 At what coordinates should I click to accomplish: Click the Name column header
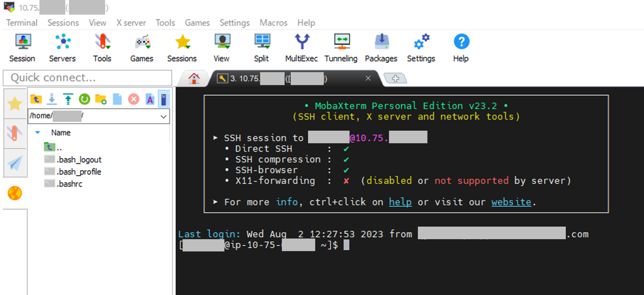(61, 133)
